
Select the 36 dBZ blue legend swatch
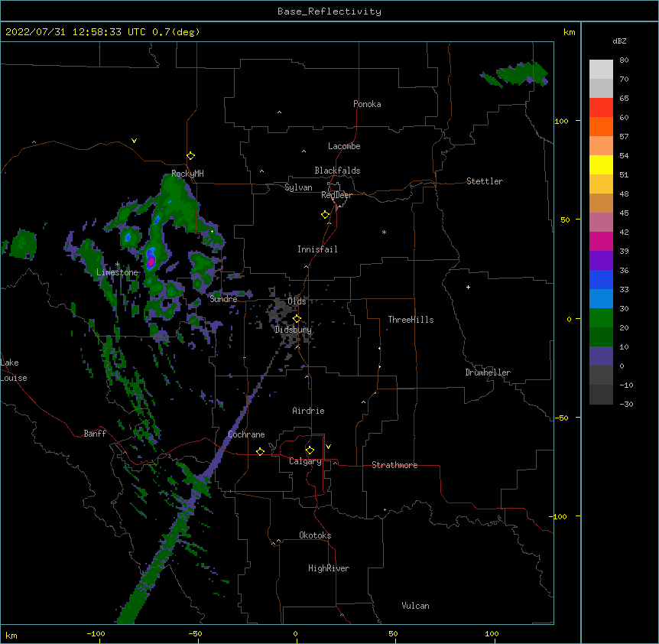tap(601, 279)
